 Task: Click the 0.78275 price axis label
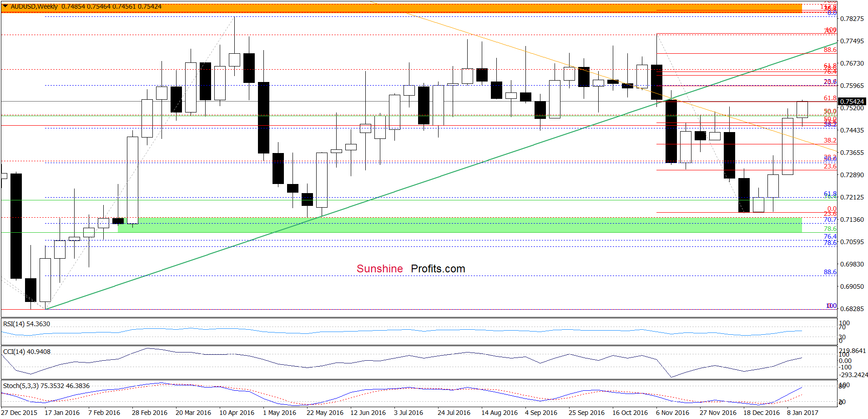[x=852, y=19]
